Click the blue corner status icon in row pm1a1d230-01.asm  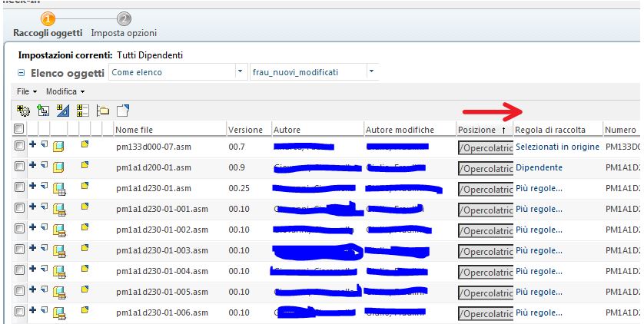(x=45, y=186)
